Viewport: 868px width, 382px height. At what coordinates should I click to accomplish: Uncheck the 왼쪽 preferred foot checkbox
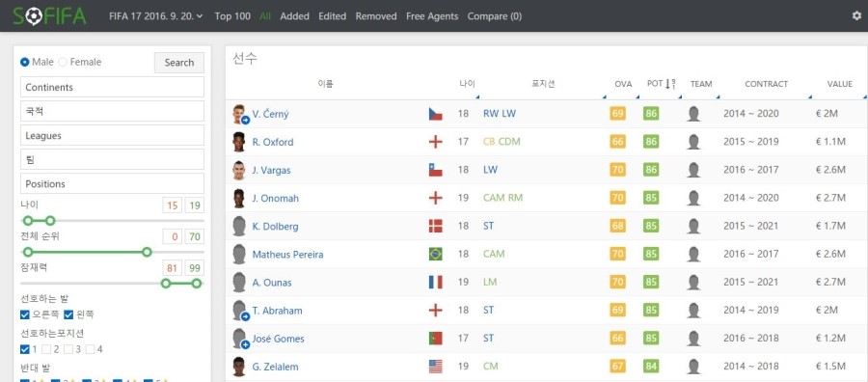click(68, 314)
